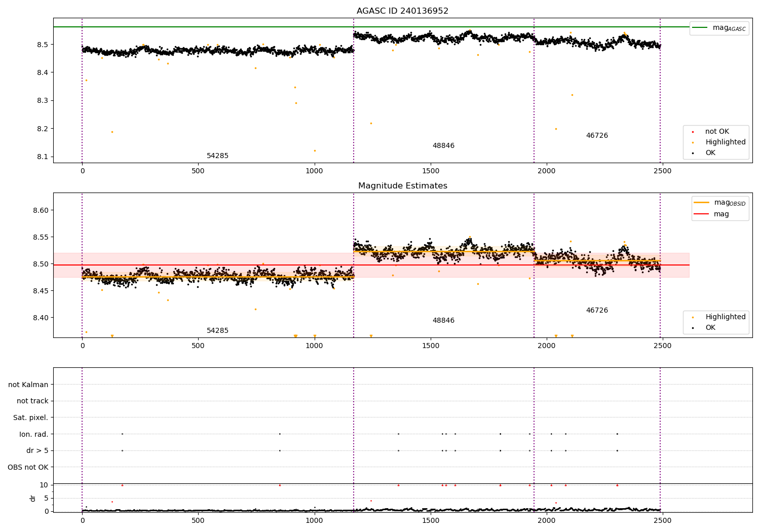The image size is (760, 532).
Task: Select 54285 label in Magnitude Estimates plot
Action: tap(217, 331)
